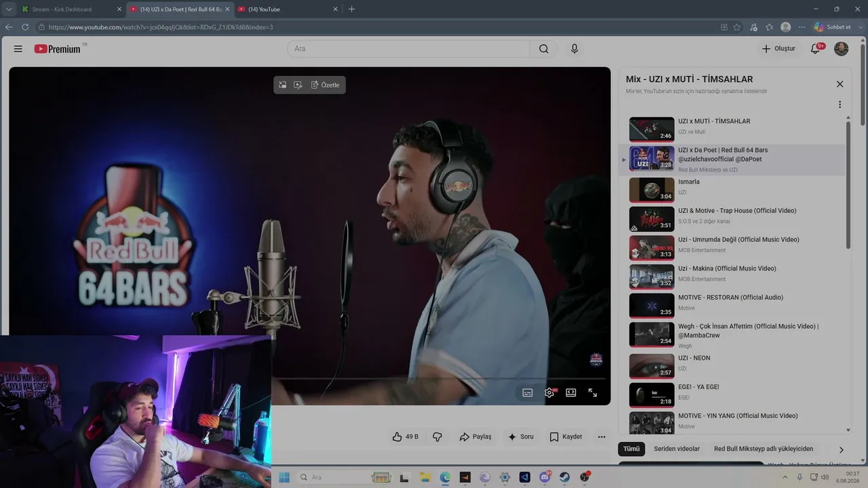The image size is (868, 488).
Task: Open File Explorer from the taskbar
Action: pos(425,477)
